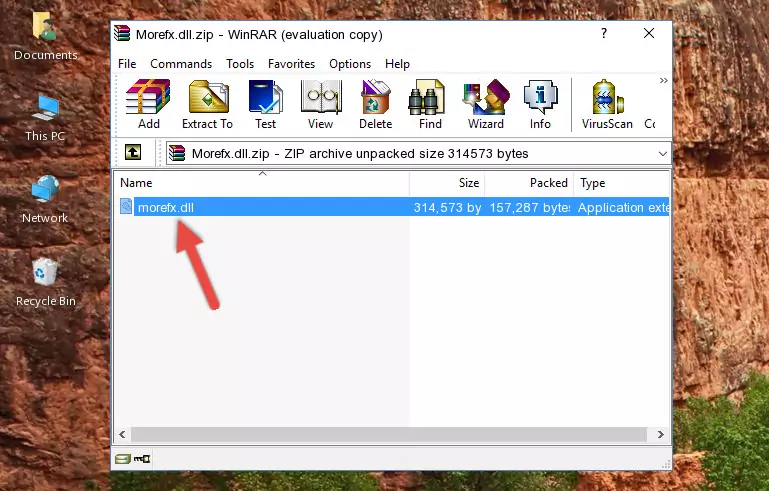Image resolution: width=769 pixels, height=491 pixels.
Task: Click the key password icon in status bar
Action: [x=142, y=459]
